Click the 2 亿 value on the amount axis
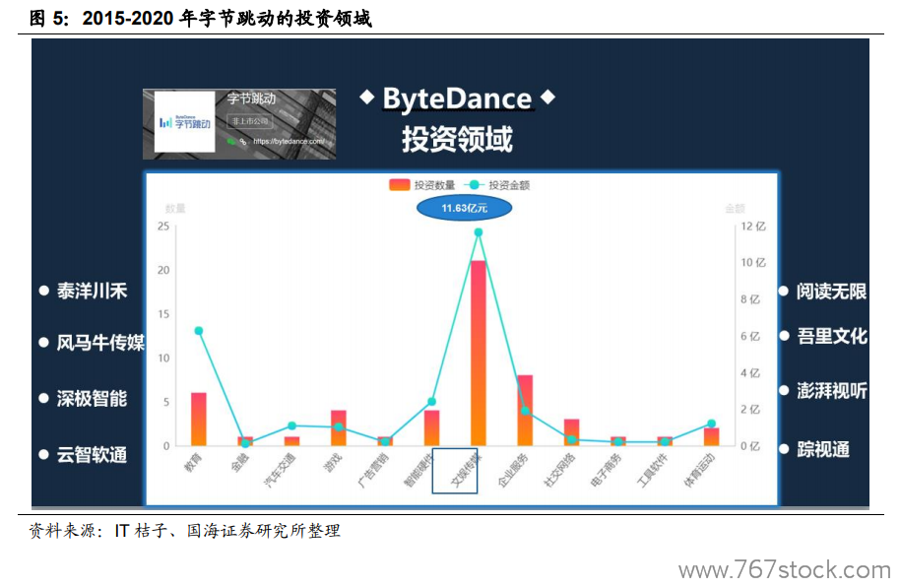The height and width of the screenshot is (588, 900). [x=750, y=410]
